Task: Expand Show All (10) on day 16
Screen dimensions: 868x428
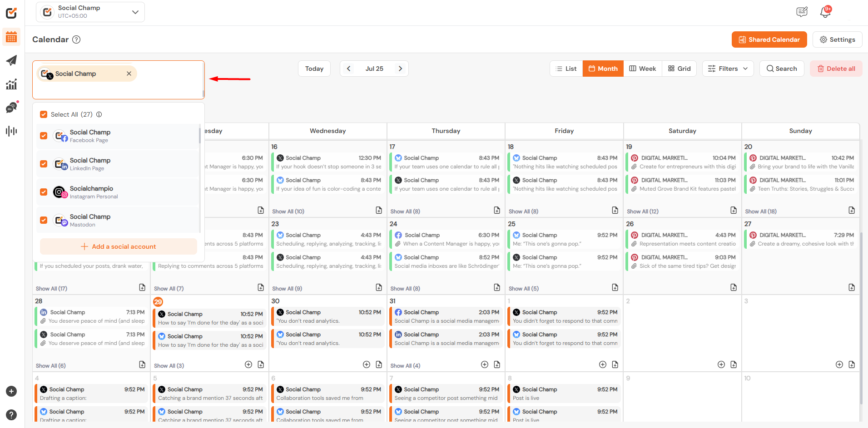Action: (288, 212)
